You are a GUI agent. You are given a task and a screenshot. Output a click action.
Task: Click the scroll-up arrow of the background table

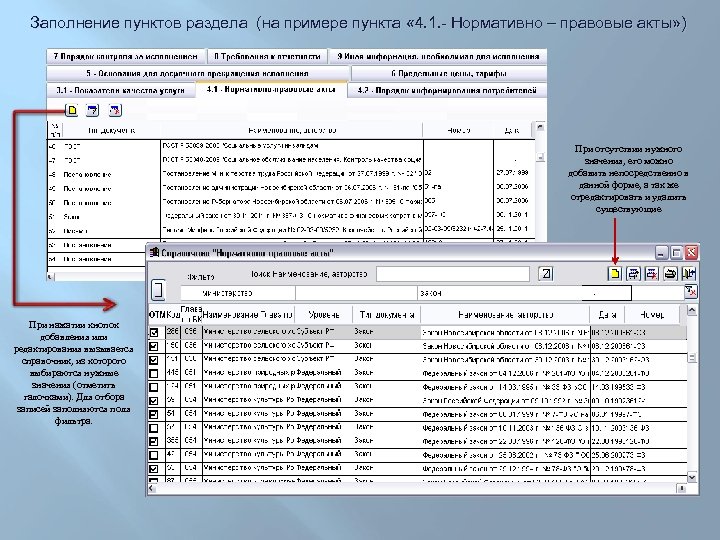(x=540, y=127)
